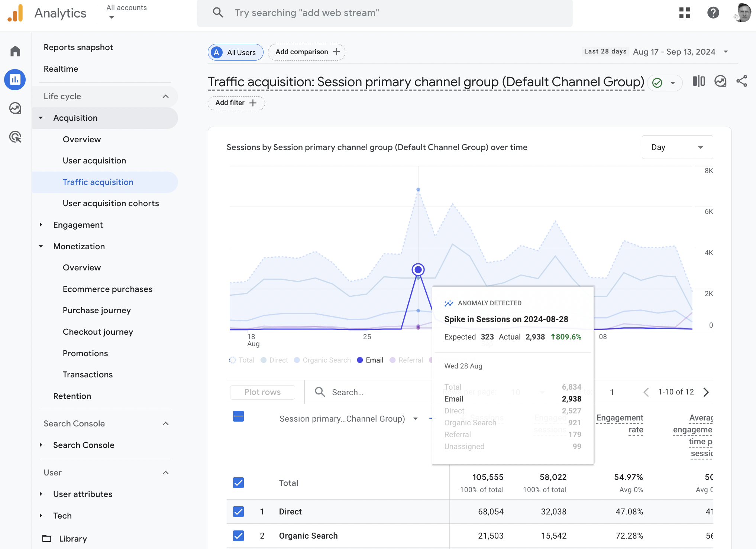
Task: Click the Add filter button
Action: (x=236, y=103)
